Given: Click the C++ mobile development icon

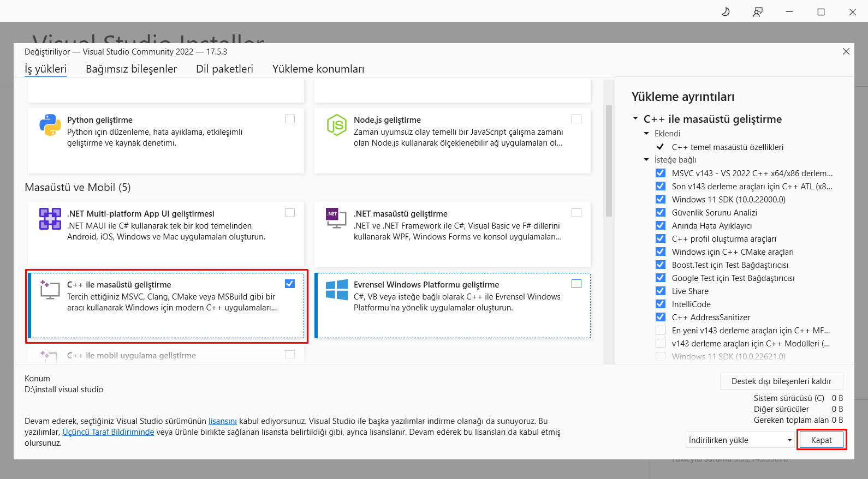Looking at the screenshot, I should [x=49, y=357].
